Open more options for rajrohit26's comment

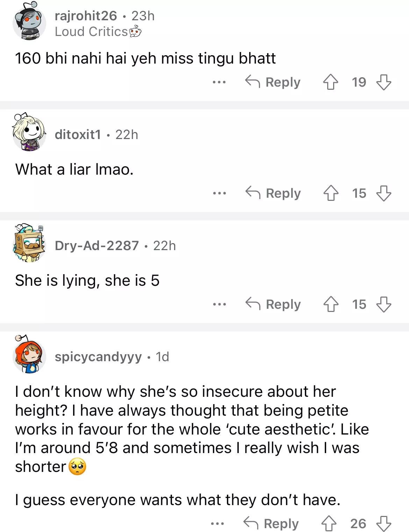click(x=219, y=82)
